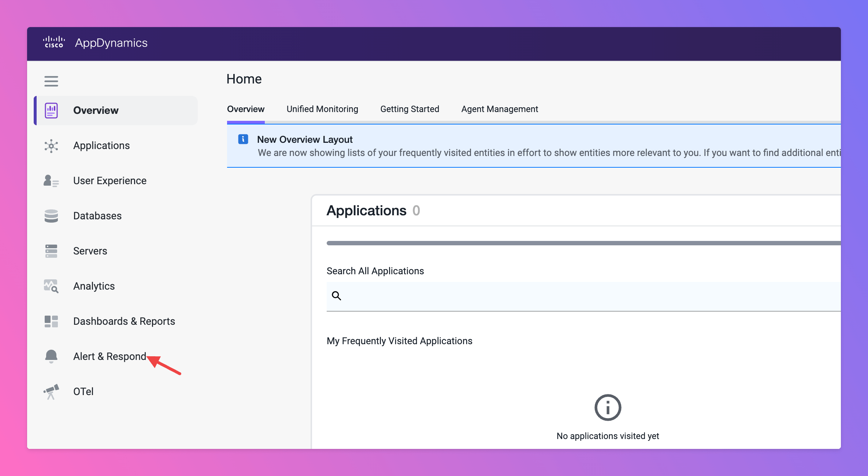This screenshot has height=476, width=868.
Task: Click the Search All Applications field
Action: click(x=586, y=296)
